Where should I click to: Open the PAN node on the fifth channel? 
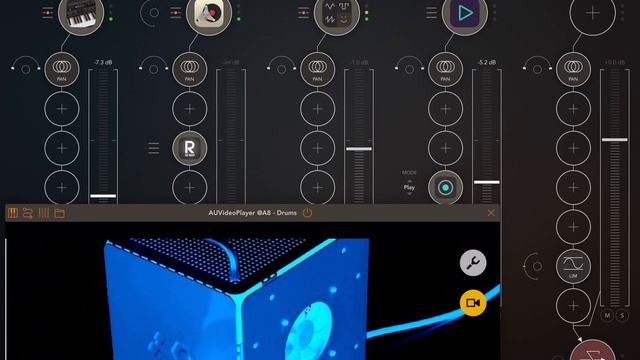point(573,69)
